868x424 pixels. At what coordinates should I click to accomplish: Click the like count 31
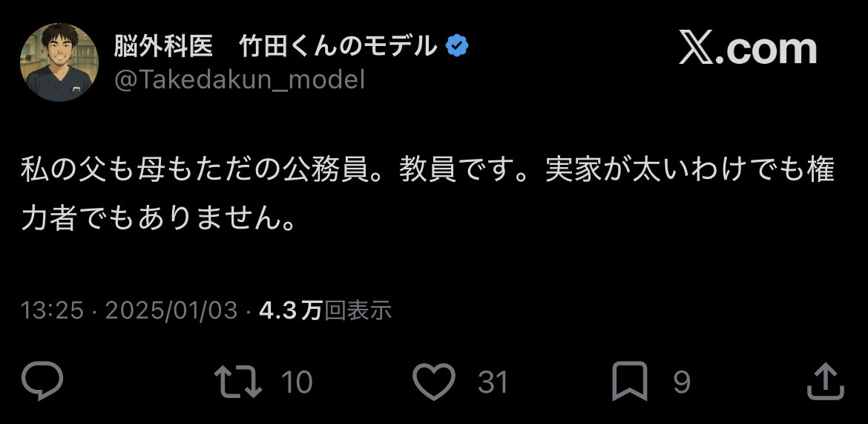tap(493, 382)
